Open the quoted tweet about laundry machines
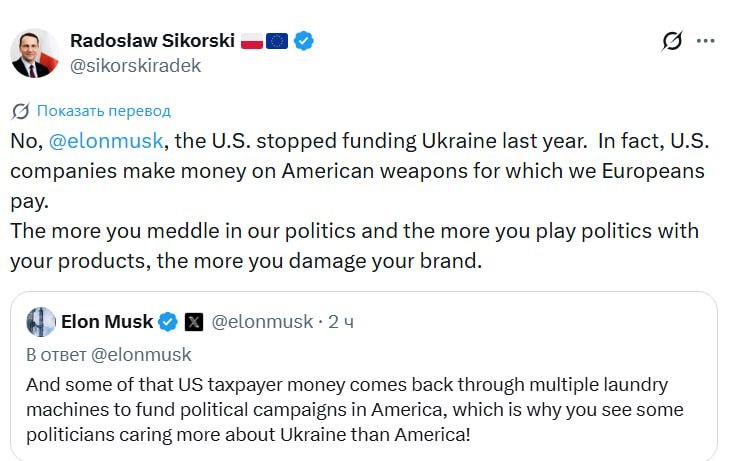735x461 pixels. coord(364,376)
